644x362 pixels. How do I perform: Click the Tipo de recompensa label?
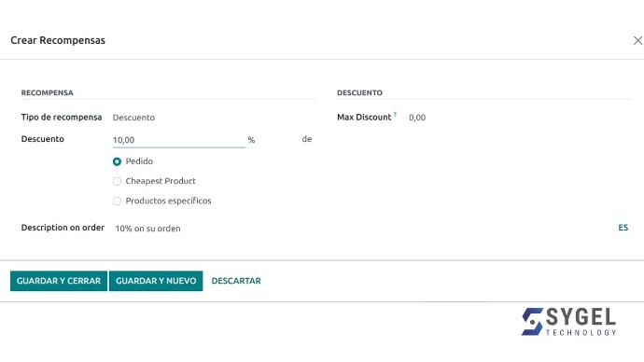click(x=62, y=117)
